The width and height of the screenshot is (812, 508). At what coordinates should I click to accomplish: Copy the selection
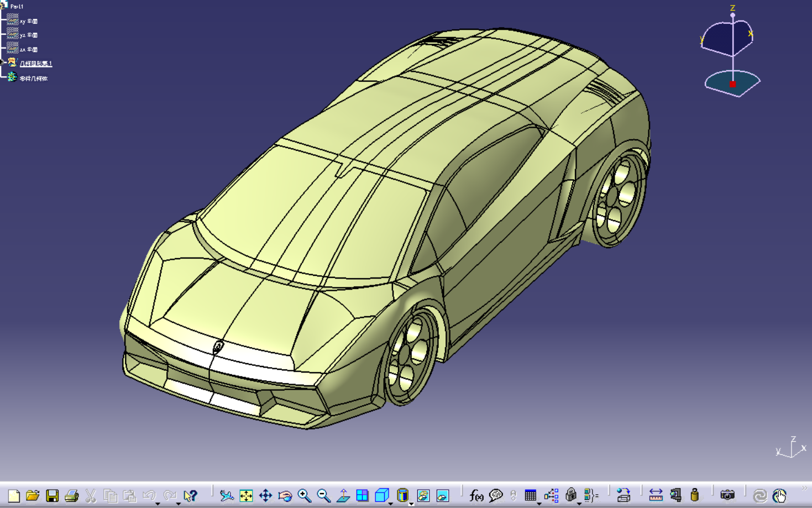(x=110, y=496)
